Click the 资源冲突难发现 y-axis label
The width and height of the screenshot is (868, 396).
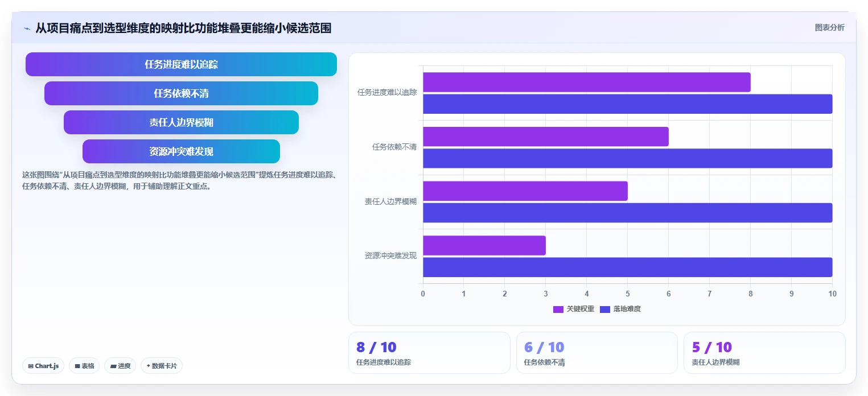390,255
